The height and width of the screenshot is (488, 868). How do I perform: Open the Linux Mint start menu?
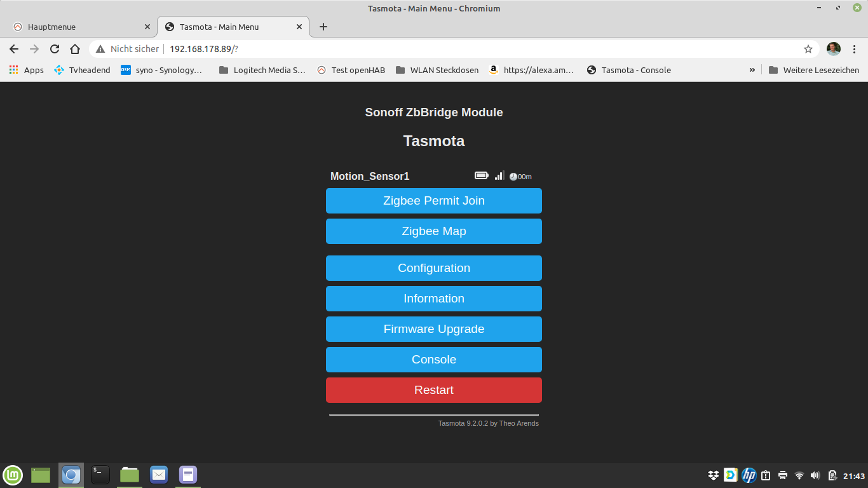click(x=13, y=475)
